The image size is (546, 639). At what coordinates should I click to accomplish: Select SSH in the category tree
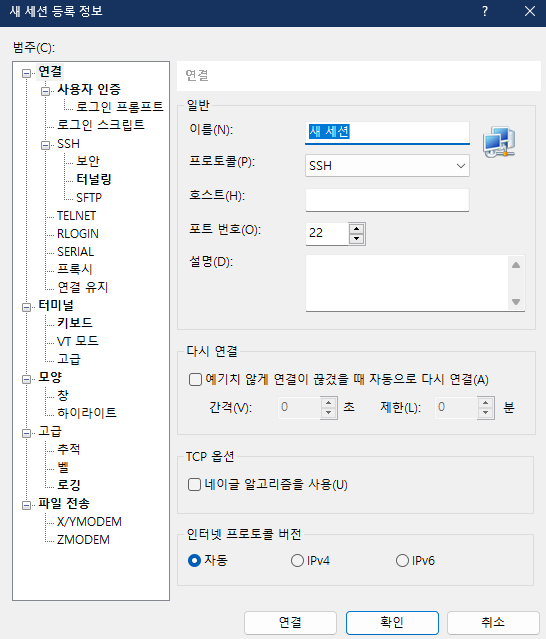tap(68, 144)
